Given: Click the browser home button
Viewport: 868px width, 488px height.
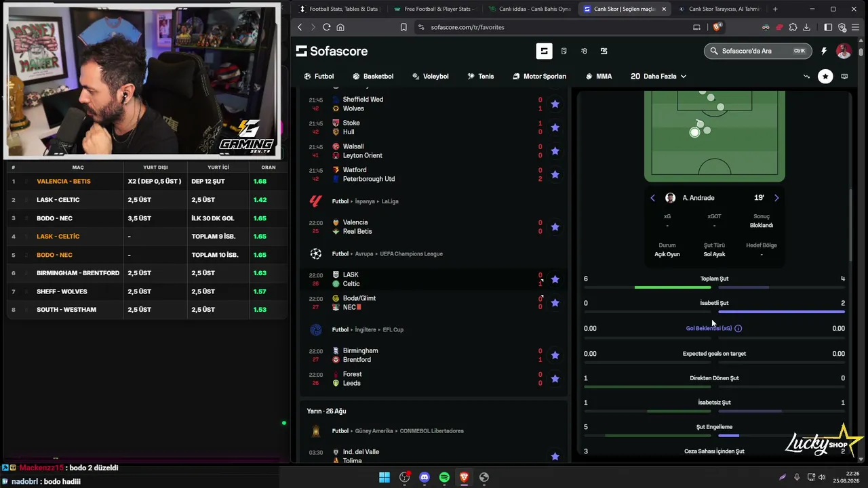Looking at the screenshot, I should point(340,27).
